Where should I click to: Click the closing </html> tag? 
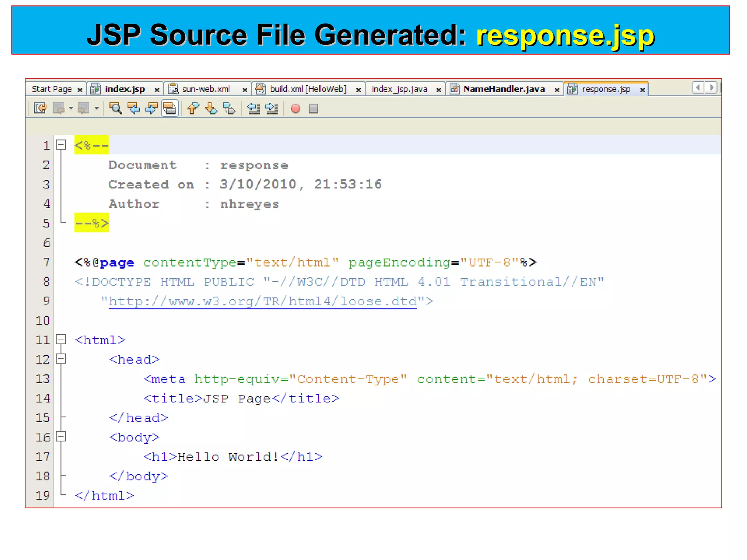click(x=104, y=496)
